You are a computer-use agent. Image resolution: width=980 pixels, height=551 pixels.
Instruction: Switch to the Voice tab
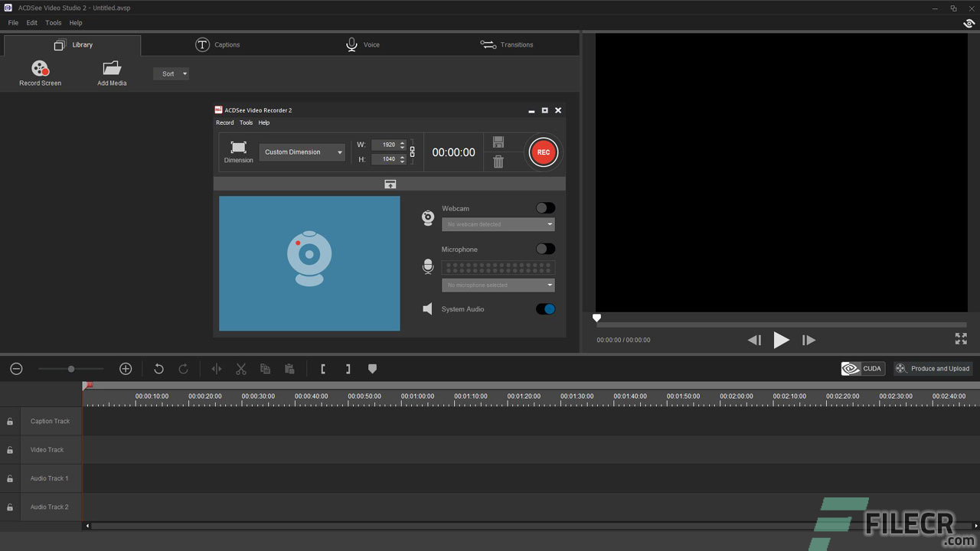tap(362, 44)
